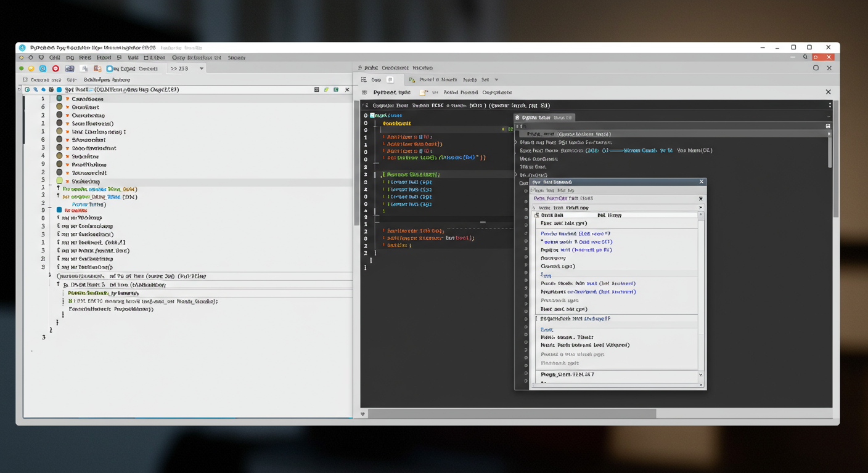Close the floating popup dialog with its title-bar X
This screenshot has height=473, width=868.
pos(701,182)
